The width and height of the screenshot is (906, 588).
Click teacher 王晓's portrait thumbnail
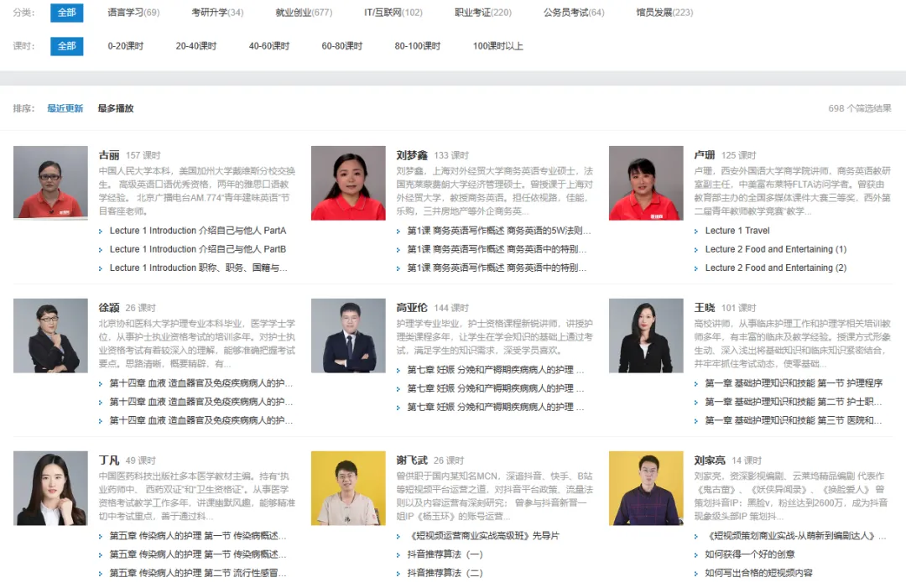point(646,336)
